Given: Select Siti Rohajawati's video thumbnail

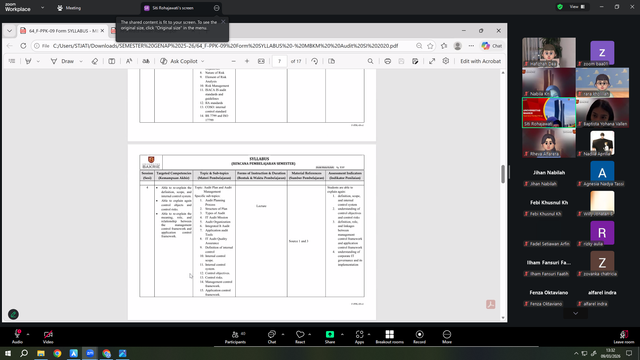Looking at the screenshot, I should tap(549, 113).
